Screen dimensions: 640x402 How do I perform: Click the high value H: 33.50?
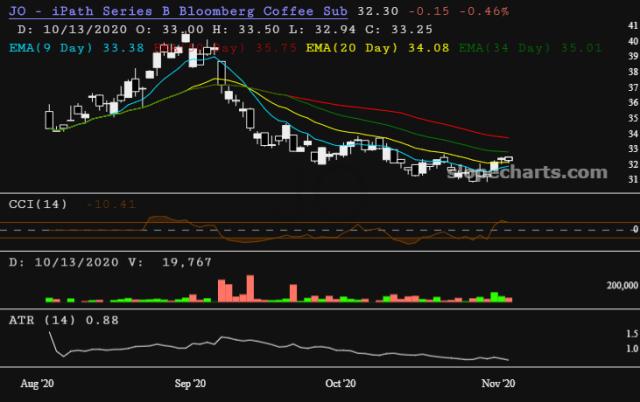[246, 29]
